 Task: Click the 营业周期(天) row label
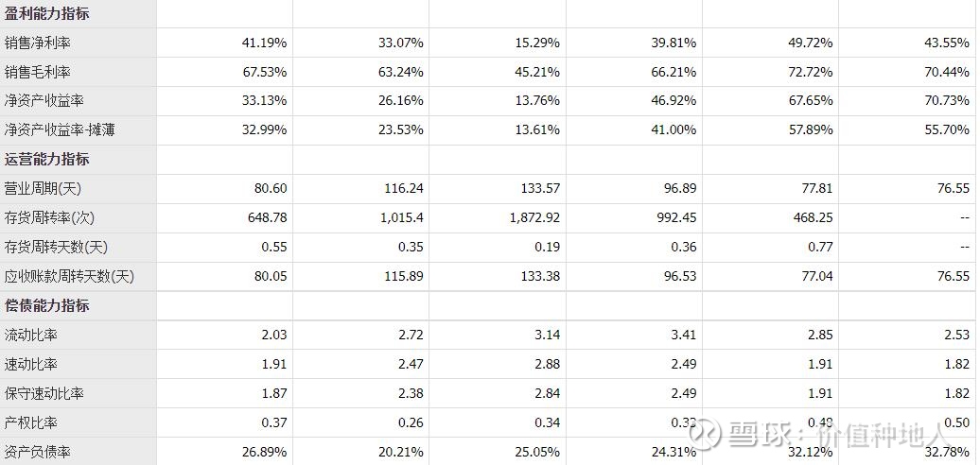coord(43,188)
